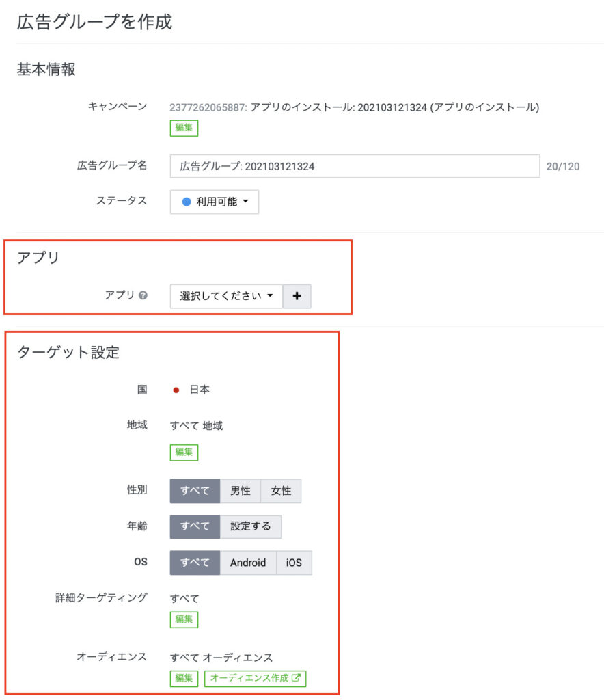Click inside the 広告グループ名 text field
The image size is (604, 700).
(355, 166)
